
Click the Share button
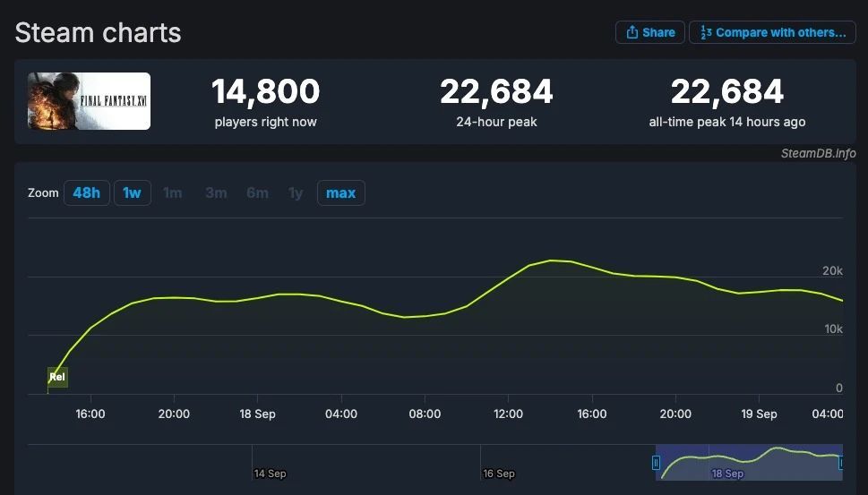coord(650,32)
